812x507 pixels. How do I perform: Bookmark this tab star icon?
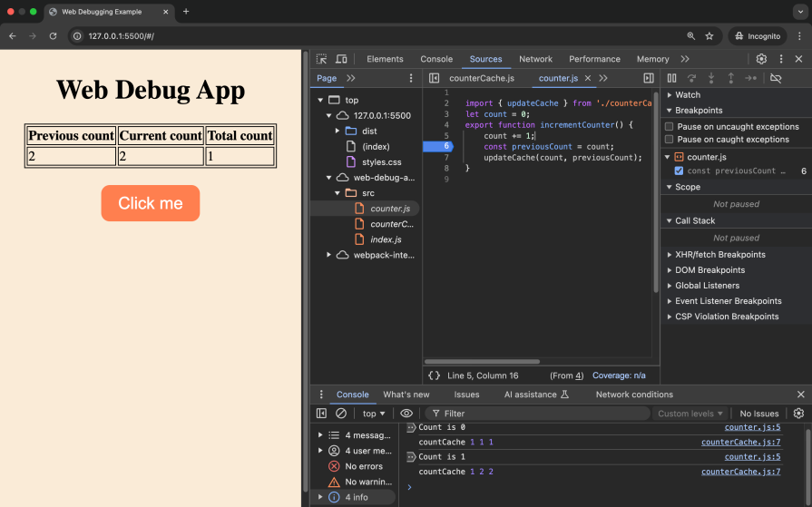click(x=709, y=35)
